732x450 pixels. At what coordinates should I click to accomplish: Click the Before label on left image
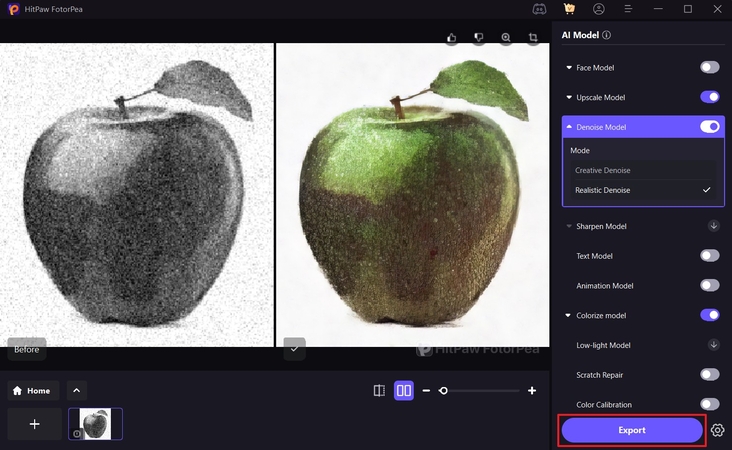click(x=27, y=349)
